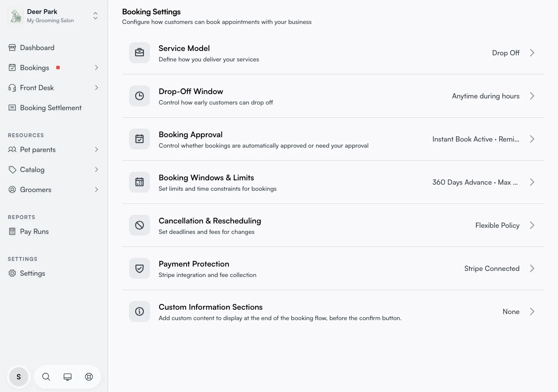Click the red Bookings notification dot
Image resolution: width=558 pixels, height=392 pixels.
tap(58, 68)
